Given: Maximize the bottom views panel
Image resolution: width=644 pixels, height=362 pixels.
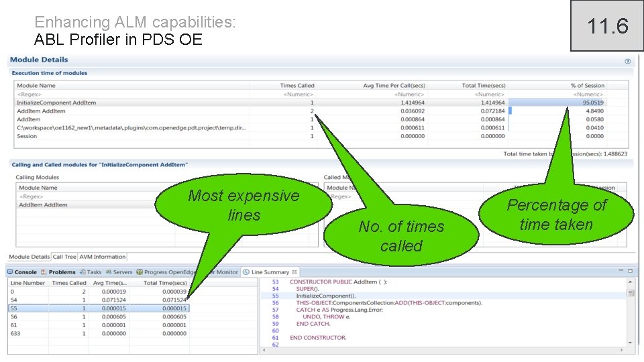Looking at the screenshot, I should 630,270.
